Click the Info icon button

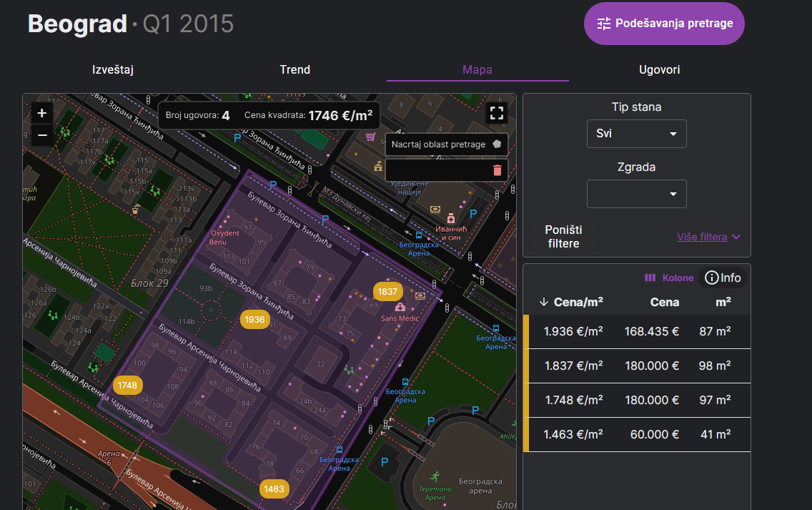723,278
